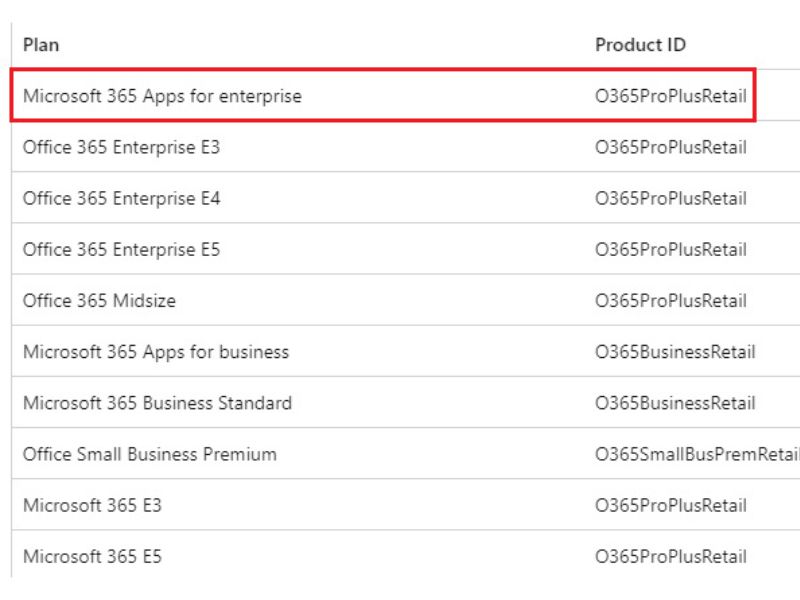This screenshot has height=600, width=800.
Task: Select Product ID for Office 365 Enterprise E5
Action: click(x=670, y=249)
